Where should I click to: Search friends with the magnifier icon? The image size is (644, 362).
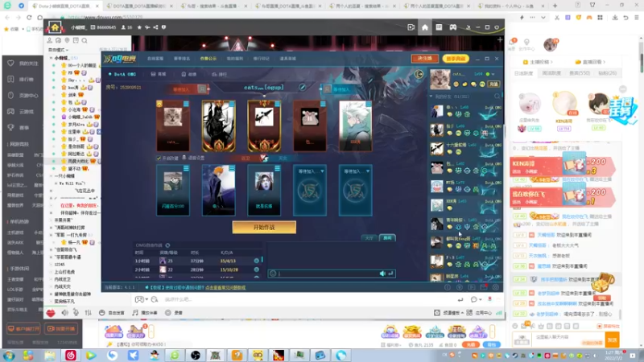(x=497, y=97)
